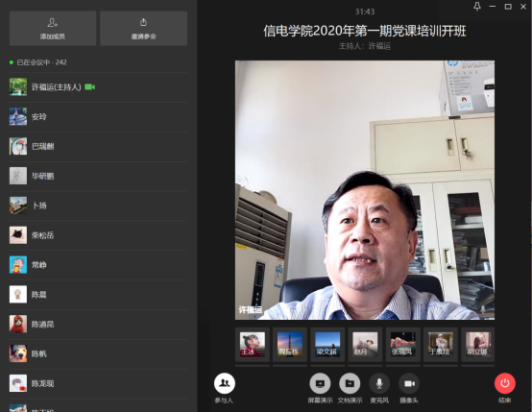Click the 邀请参会 invite button
The height and width of the screenshot is (412, 532).
pos(143,28)
